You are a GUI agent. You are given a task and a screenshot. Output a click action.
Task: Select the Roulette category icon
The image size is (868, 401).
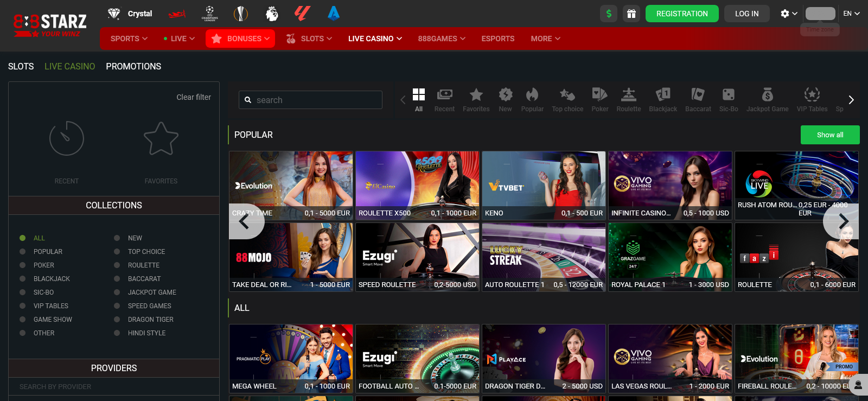(629, 100)
